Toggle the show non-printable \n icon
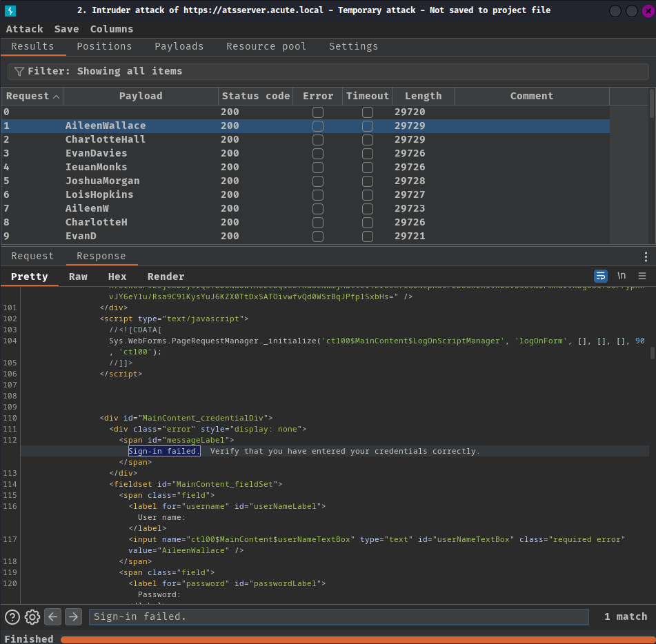The height and width of the screenshot is (644, 656). point(622,276)
